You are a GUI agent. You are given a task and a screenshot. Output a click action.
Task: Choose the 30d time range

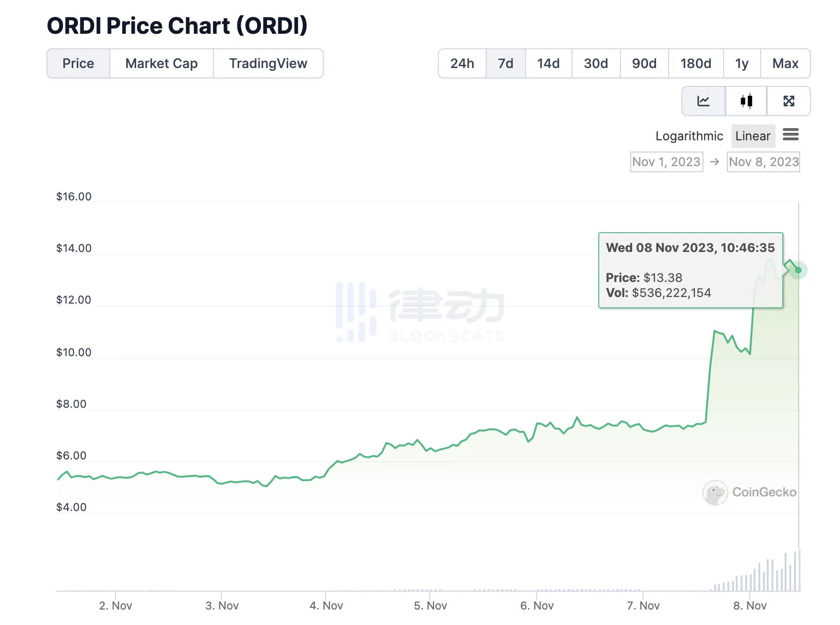coord(596,63)
